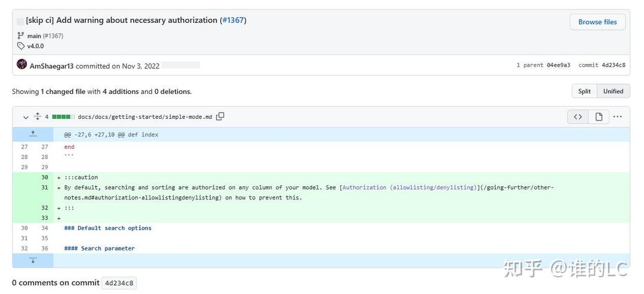Expand diff lines upward
This screenshot has width=644, height=294.
pyautogui.click(x=33, y=135)
